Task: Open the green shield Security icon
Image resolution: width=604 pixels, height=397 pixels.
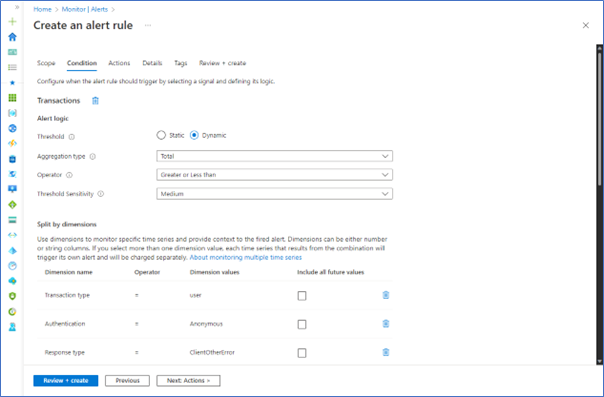Action: click(x=12, y=296)
